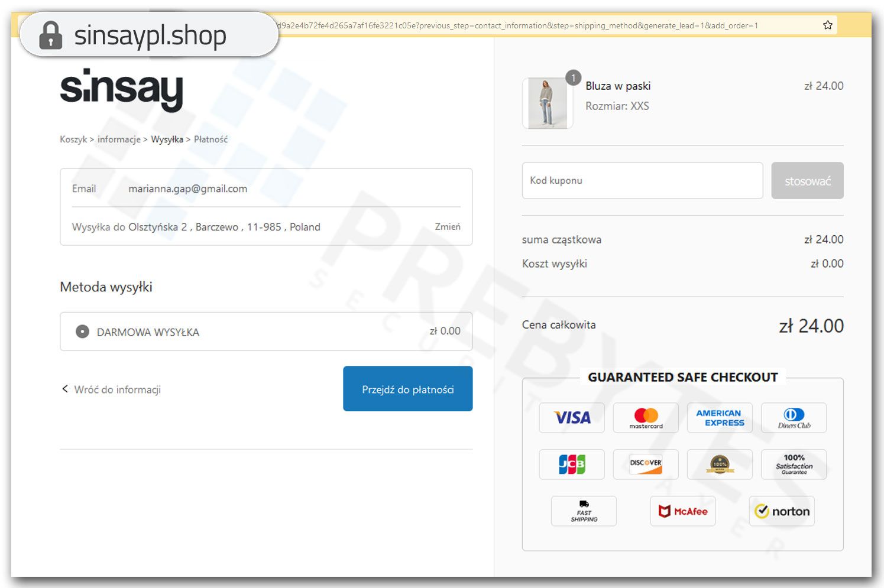Click the Bluza w paski product name
This screenshot has height=588, width=884.
pos(618,86)
